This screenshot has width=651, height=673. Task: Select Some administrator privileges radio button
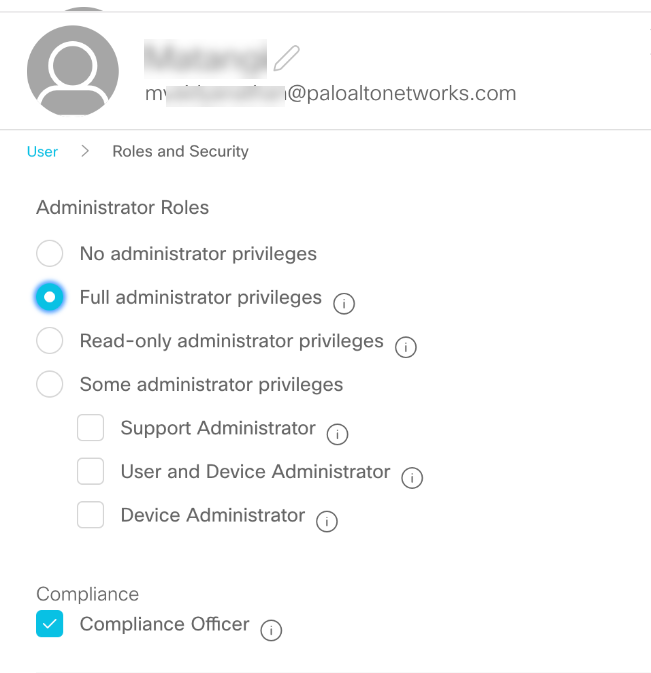coord(50,384)
